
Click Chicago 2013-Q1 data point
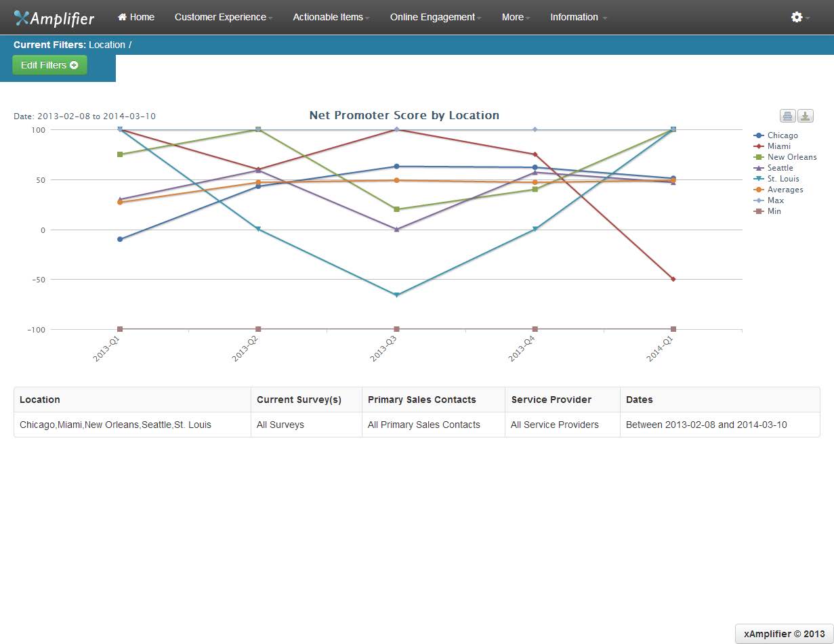[120, 239]
